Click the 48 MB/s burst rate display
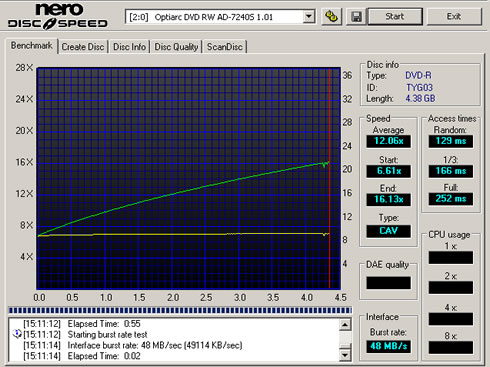This screenshot has height=367, width=490. pos(388,346)
